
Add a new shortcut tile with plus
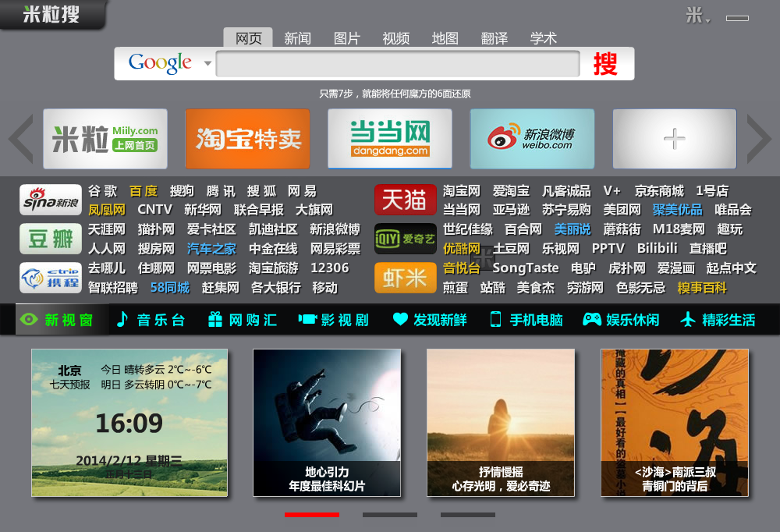pos(675,139)
